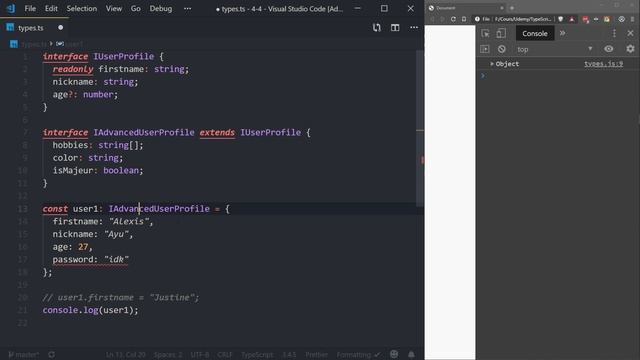
Task: Click the master git branch indicator
Action: 24,355
